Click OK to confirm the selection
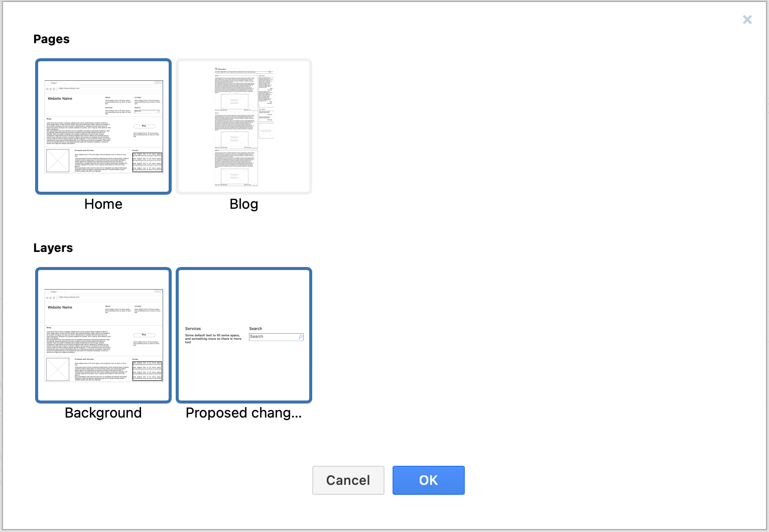 pyautogui.click(x=428, y=480)
